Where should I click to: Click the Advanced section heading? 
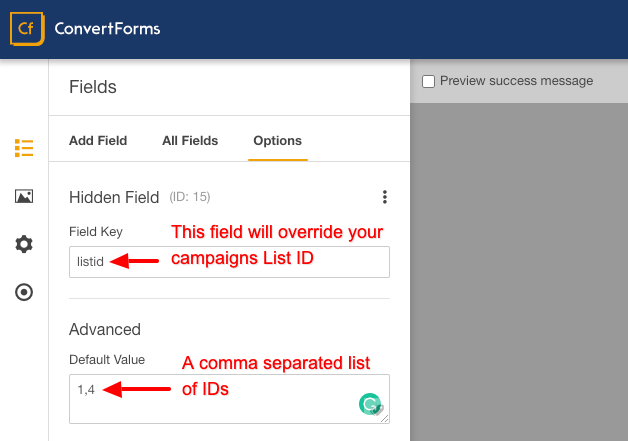click(105, 330)
